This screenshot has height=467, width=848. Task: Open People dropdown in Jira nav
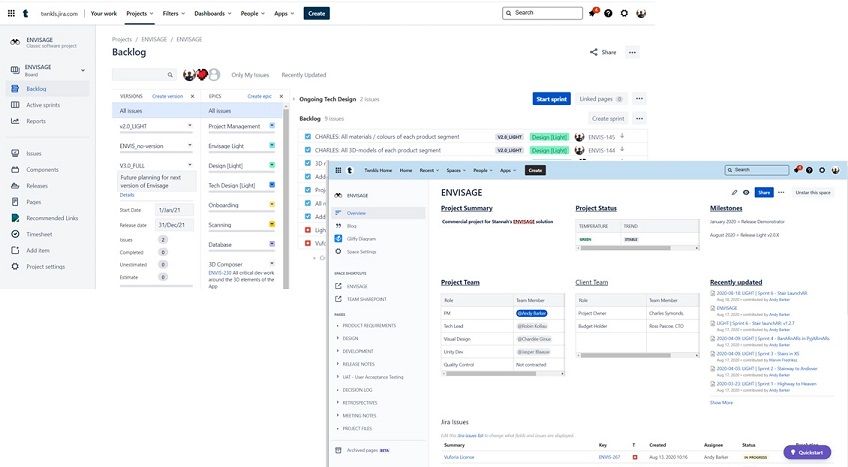click(x=253, y=14)
